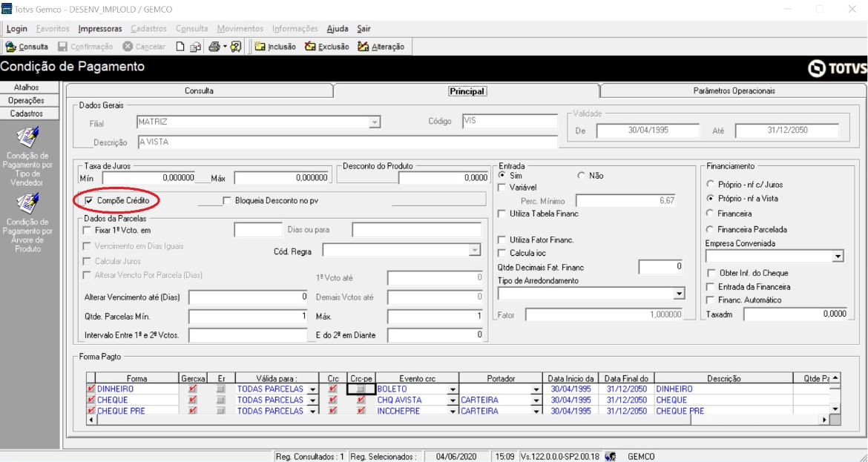The image size is (868, 462).
Task: Enable Utiliza Fator Financ. checkbox
Action: point(502,240)
